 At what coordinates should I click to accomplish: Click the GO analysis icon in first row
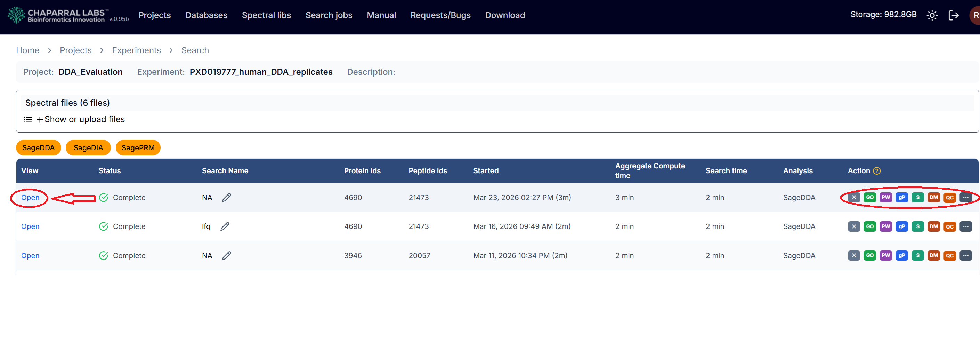pyautogui.click(x=870, y=197)
